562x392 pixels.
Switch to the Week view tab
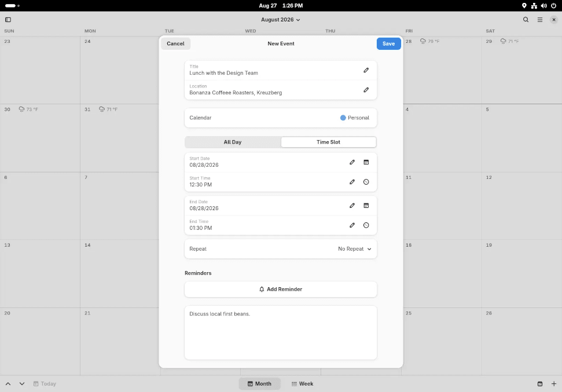click(302, 384)
